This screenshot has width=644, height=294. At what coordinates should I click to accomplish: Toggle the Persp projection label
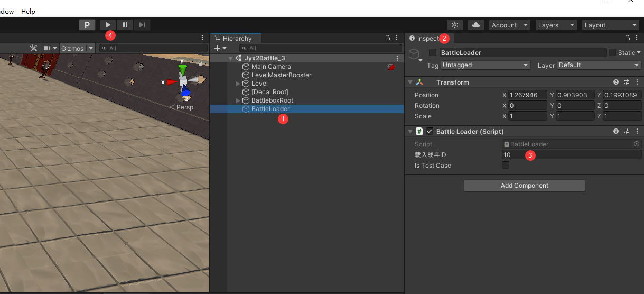coord(181,107)
